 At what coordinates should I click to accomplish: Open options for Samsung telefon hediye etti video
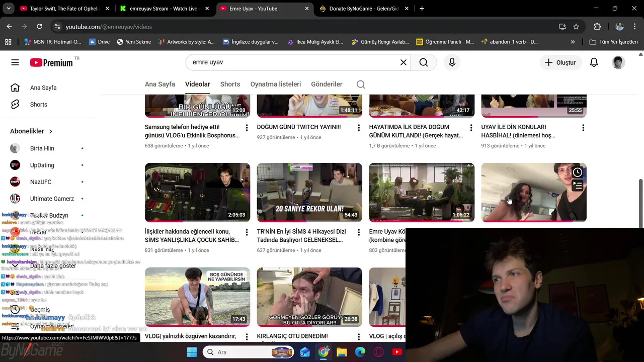click(247, 128)
